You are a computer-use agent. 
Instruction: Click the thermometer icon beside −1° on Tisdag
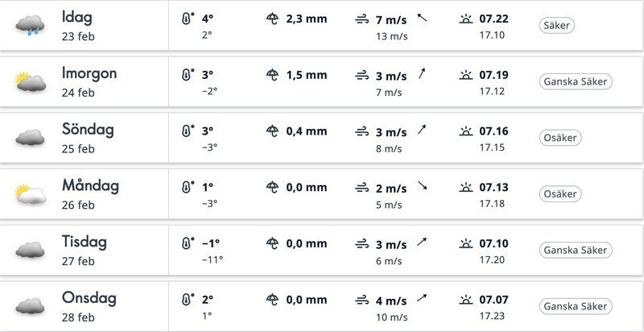tap(188, 243)
